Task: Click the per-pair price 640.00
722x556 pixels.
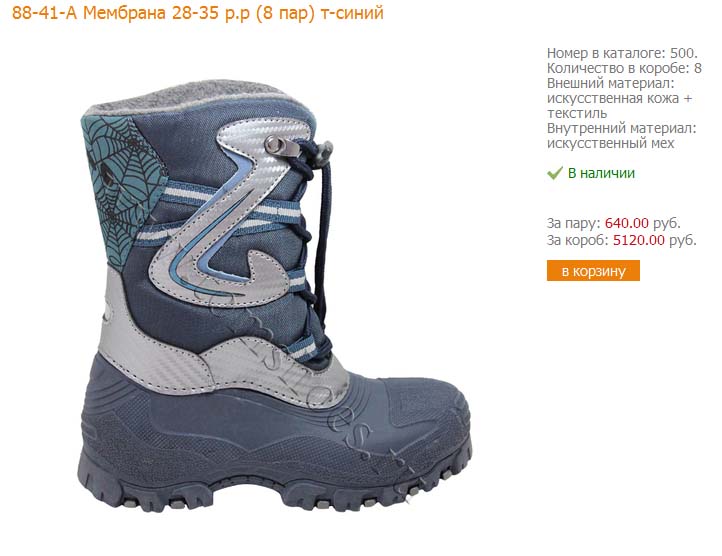Action: click(x=626, y=223)
